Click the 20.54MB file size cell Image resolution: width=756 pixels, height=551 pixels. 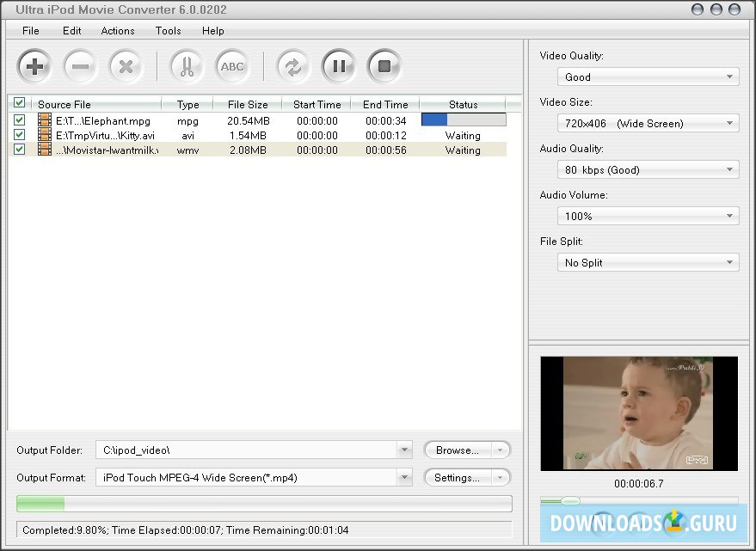click(249, 120)
